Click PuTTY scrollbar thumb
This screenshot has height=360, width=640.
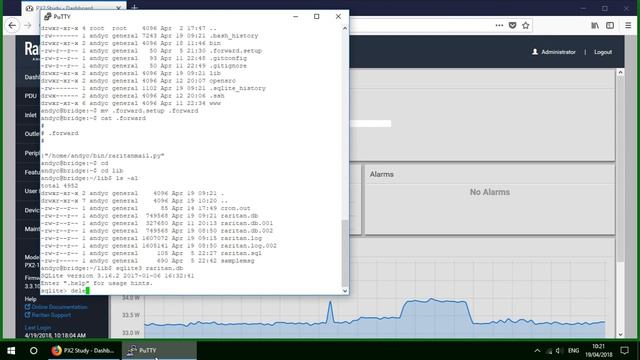coord(345,253)
